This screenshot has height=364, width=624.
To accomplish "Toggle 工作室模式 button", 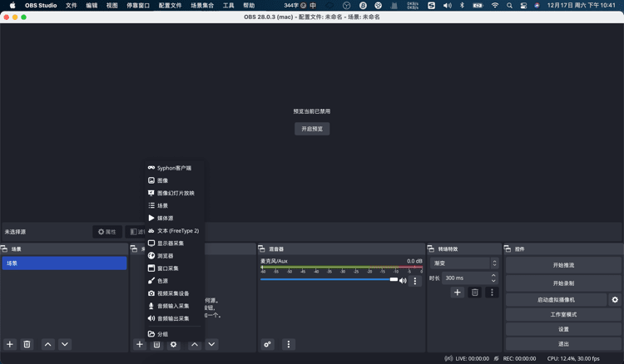I will (x=563, y=314).
